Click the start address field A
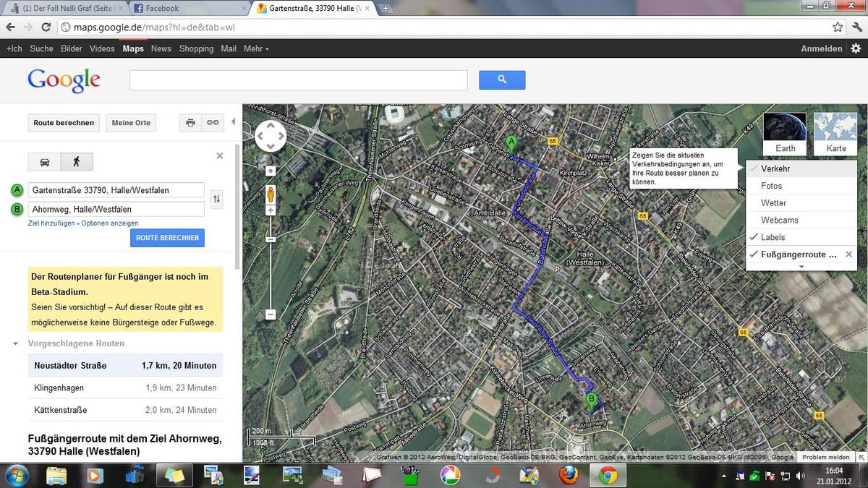The width and height of the screenshot is (868, 488). 116,190
